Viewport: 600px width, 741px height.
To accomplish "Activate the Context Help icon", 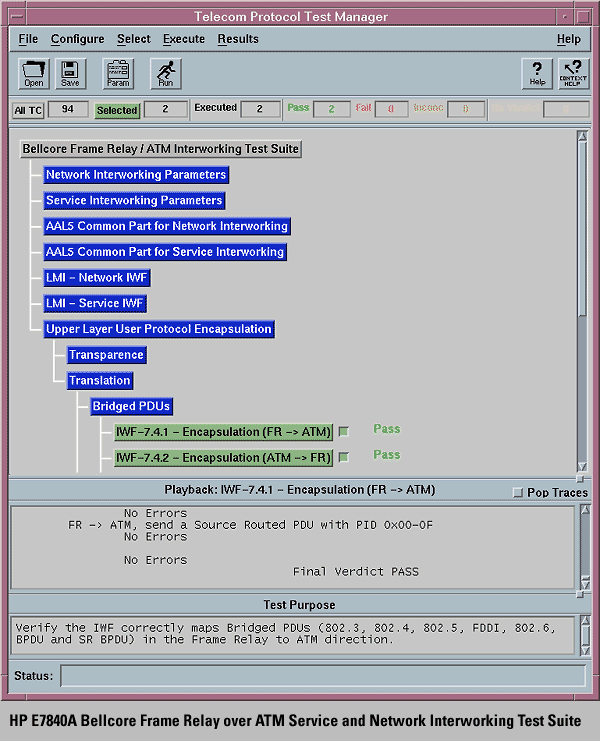I will (x=573, y=73).
